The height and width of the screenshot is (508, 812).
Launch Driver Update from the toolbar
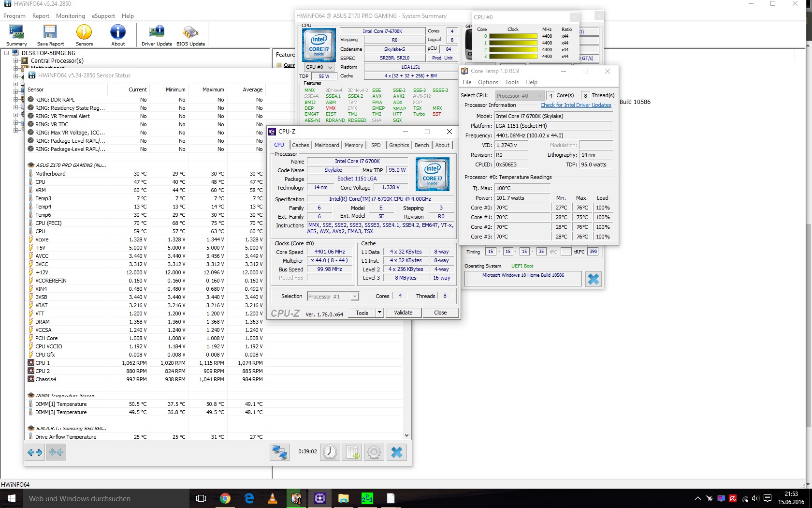click(x=157, y=35)
